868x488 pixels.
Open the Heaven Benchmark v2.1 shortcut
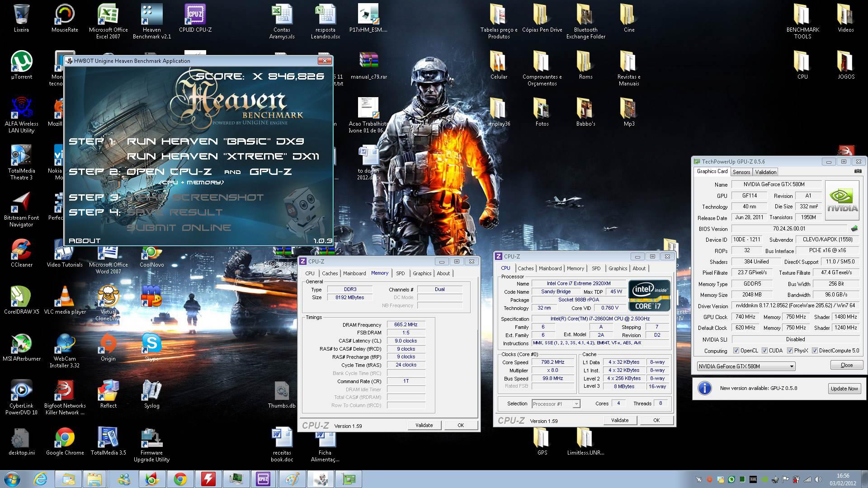152,21
